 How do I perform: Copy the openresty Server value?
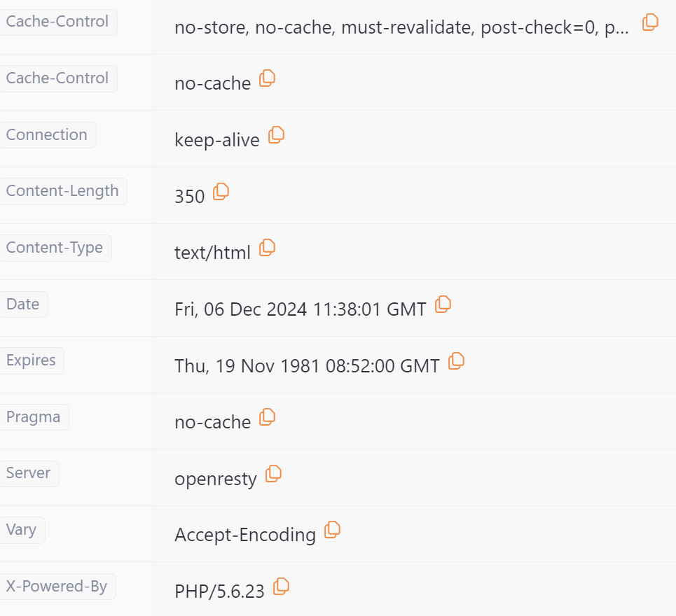click(273, 474)
